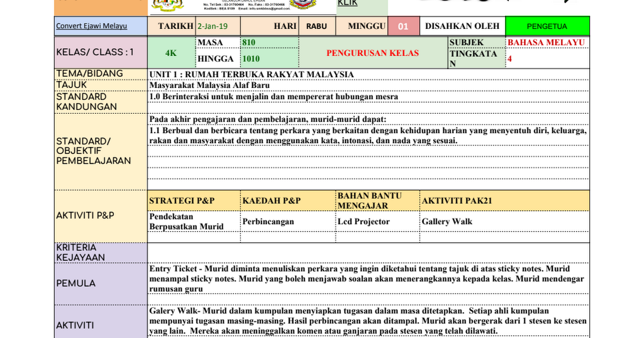Image resolution: width=644 pixels, height=338 pixels.
Task: Select the Gallery Walk cell
Action: pyautogui.click(x=504, y=221)
